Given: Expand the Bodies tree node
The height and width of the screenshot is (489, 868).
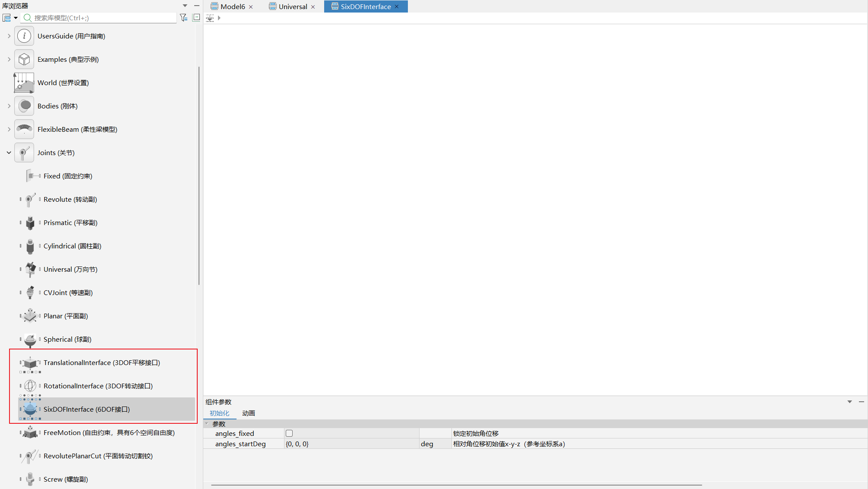Looking at the screenshot, I should (9, 106).
